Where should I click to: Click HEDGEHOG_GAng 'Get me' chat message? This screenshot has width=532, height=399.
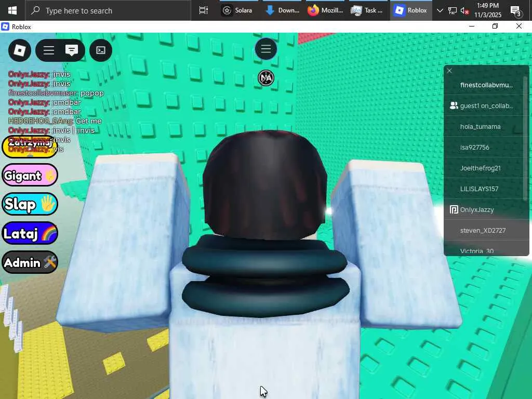(55, 121)
